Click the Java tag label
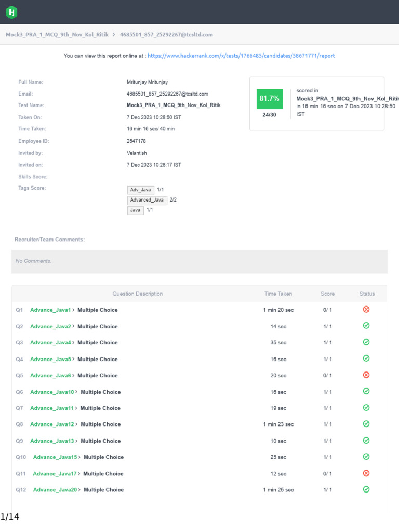The height and width of the screenshot is (532, 399). (x=136, y=210)
